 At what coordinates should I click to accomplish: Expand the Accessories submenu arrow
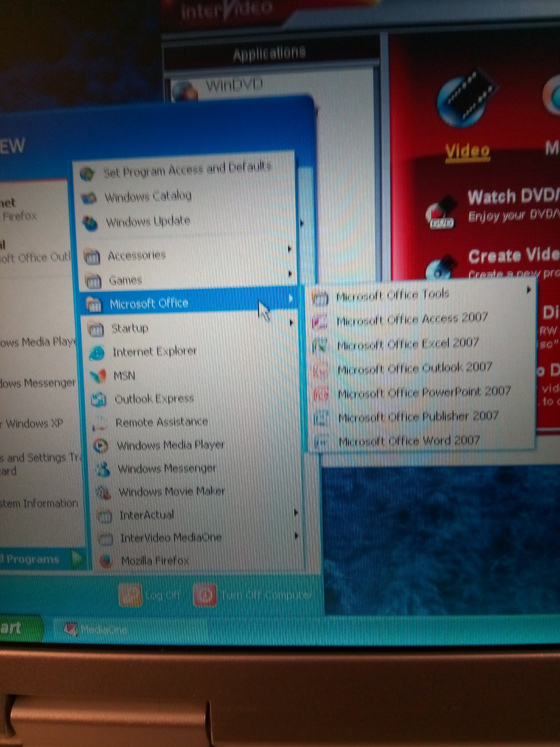tap(289, 249)
